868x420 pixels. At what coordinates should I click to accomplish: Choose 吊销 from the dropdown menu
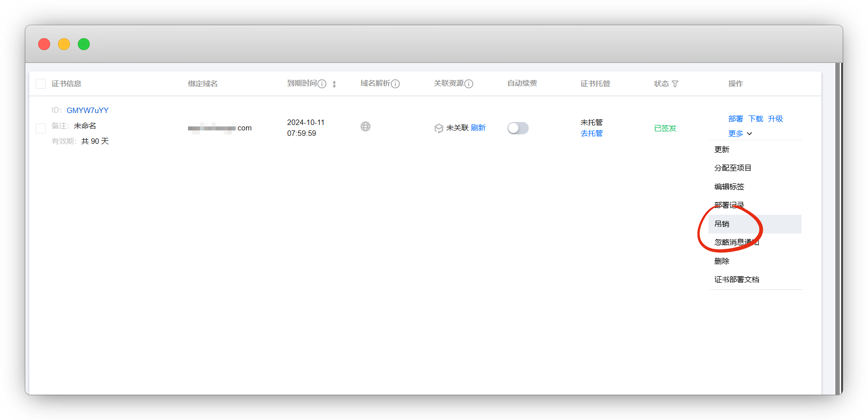coord(722,224)
